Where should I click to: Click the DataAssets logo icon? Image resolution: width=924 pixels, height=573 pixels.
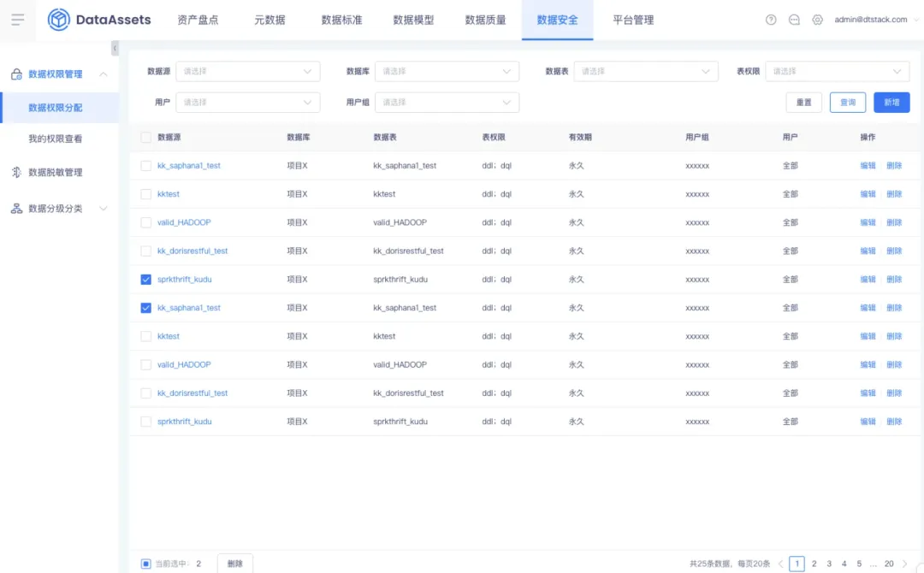(58, 20)
